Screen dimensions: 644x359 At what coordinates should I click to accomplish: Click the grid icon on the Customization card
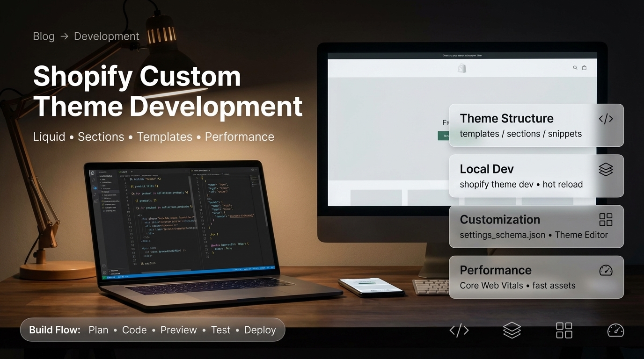pos(606,220)
